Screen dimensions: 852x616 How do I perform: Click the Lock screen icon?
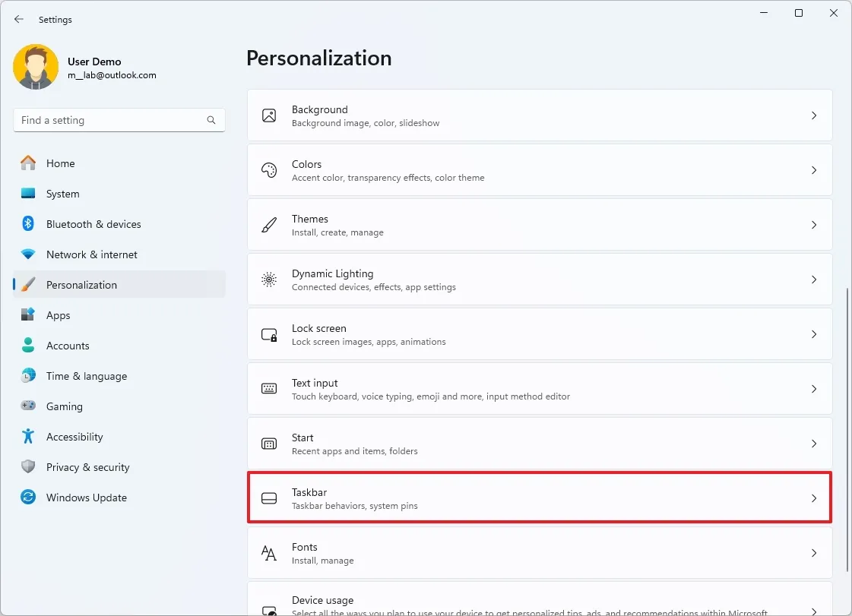pos(269,334)
